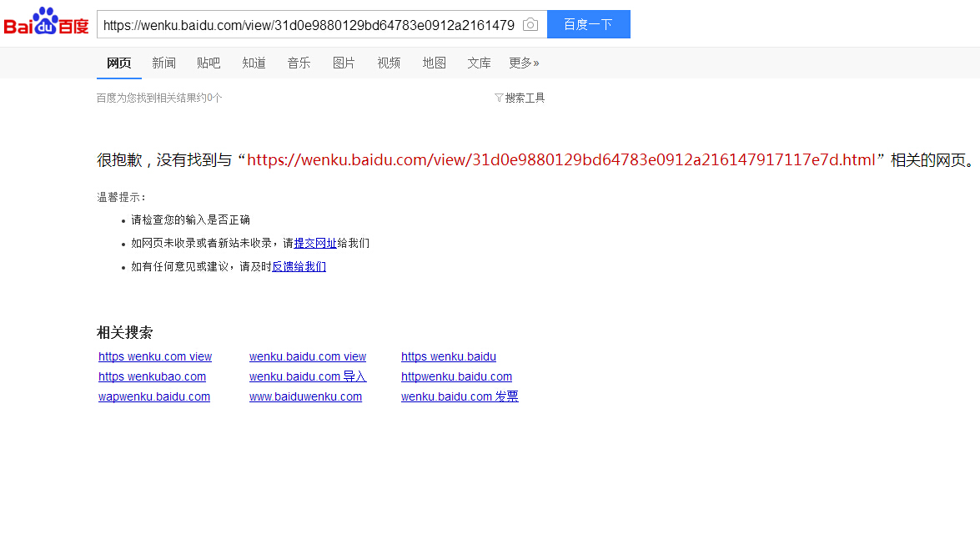Expand the 更多» menu
Screen dimensions: 980x545
pyautogui.click(x=524, y=63)
